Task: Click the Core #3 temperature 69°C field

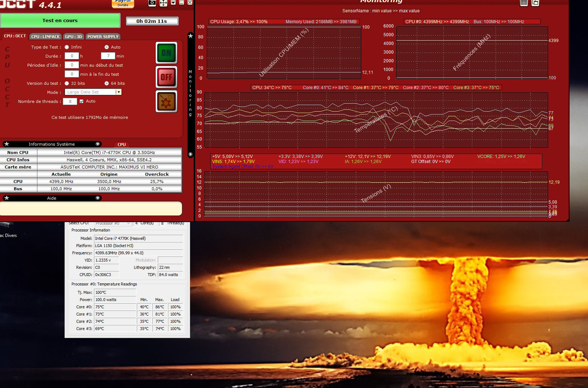Action: pyautogui.click(x=115, y=329)
